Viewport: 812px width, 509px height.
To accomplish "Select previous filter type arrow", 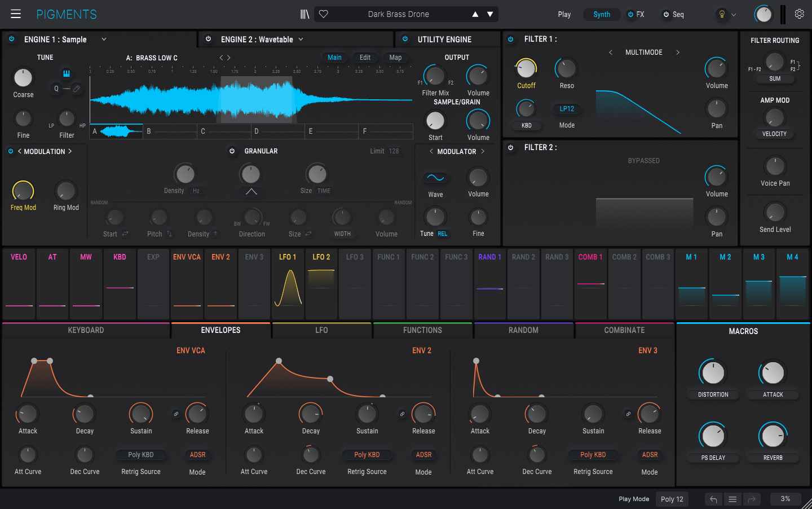I will click(610, 52).
